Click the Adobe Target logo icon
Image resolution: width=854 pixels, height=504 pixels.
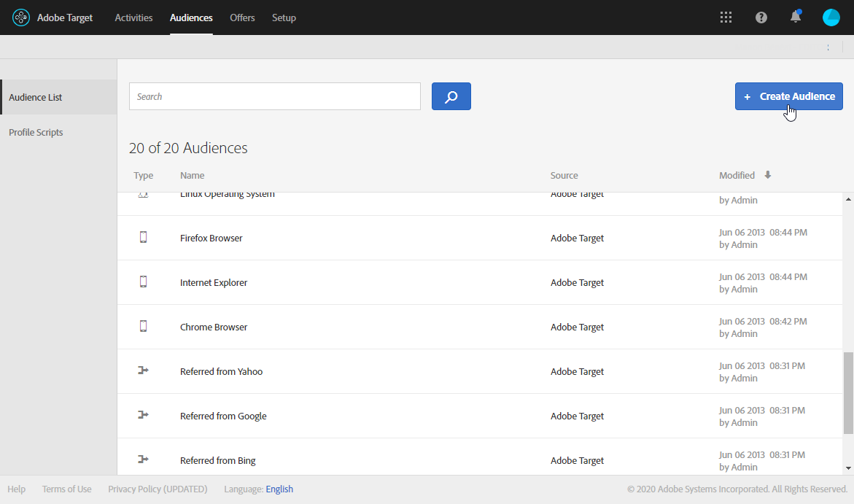pyautogui.click(x=21, y=18)
